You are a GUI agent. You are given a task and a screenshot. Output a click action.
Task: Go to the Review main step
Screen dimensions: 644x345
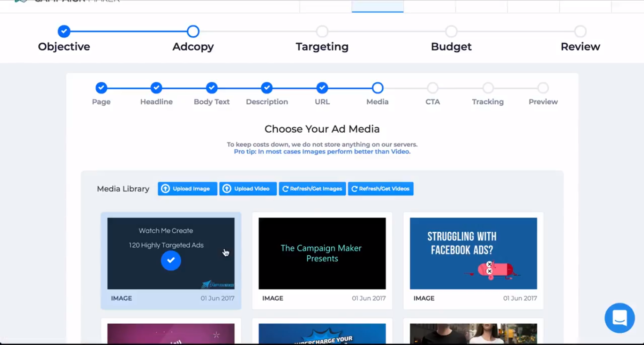580,32
